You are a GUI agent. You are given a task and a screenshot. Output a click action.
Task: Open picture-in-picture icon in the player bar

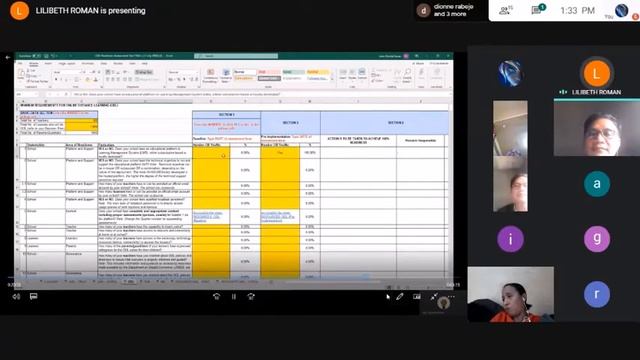(x=417, y=296)
